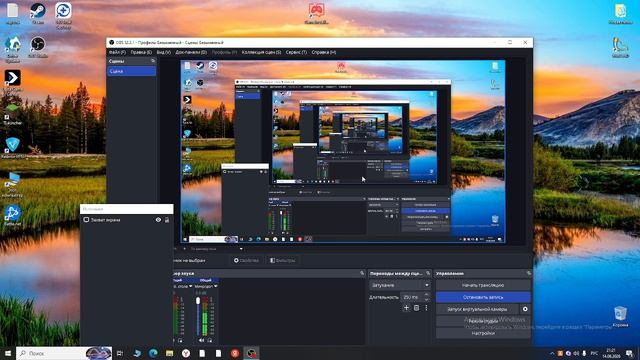Image resolution: width=640 pixels, height=360 pixels.
Task: Select the Захват экрана source row
Action: click(127, 220)
